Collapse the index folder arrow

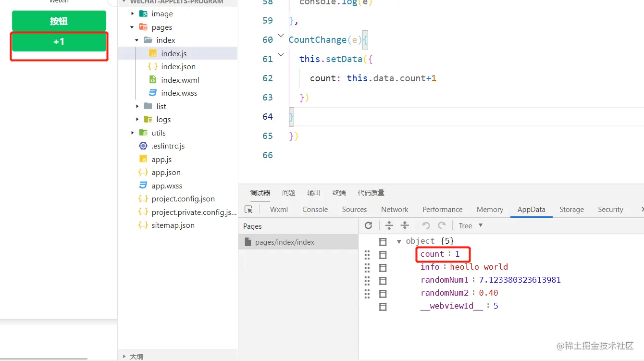(x=137, y=40)
